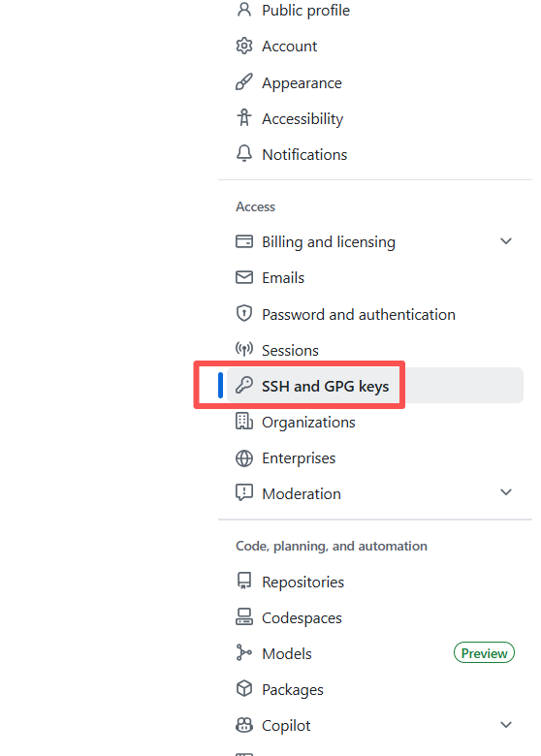This screenshot has height=756, width=541.
Task: Click the bell icon for Notifications
Action: click(x=244, y=154)
